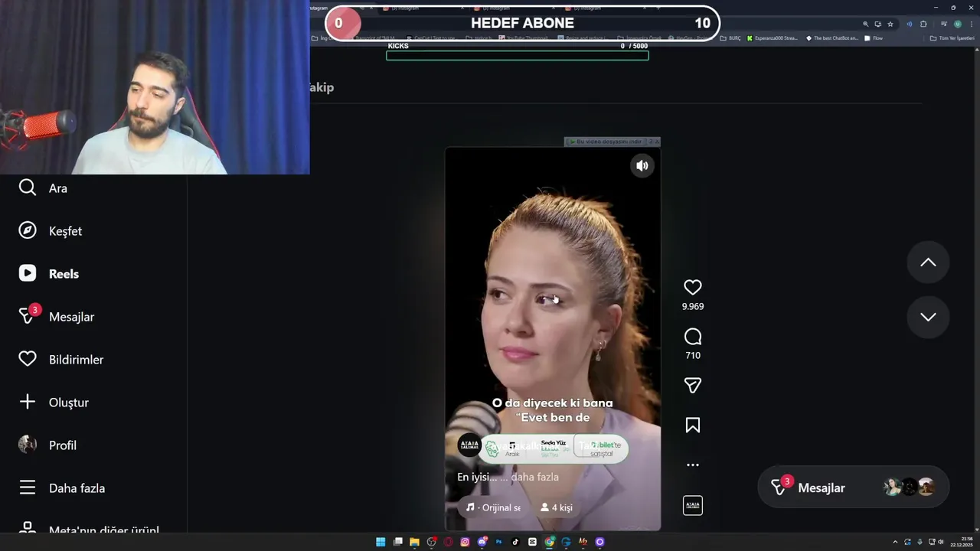Open the browser extensions puzzle icon

click(x=923, y=24)
